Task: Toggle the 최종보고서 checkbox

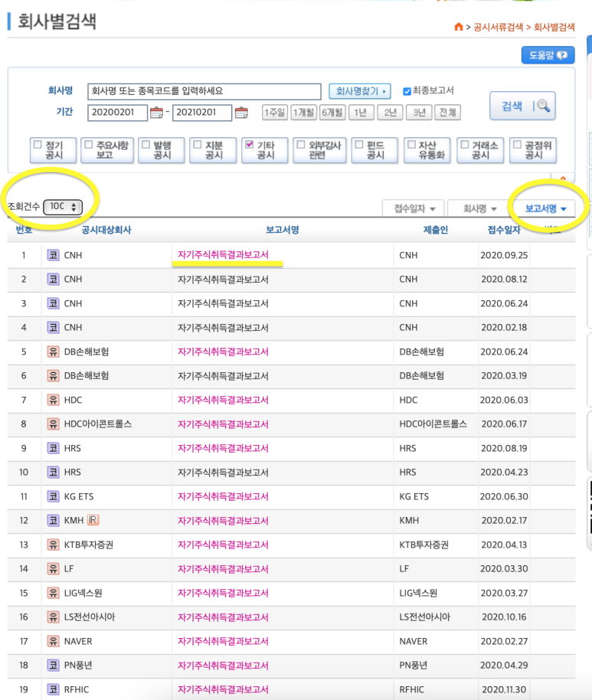Action: click(407, 91)
